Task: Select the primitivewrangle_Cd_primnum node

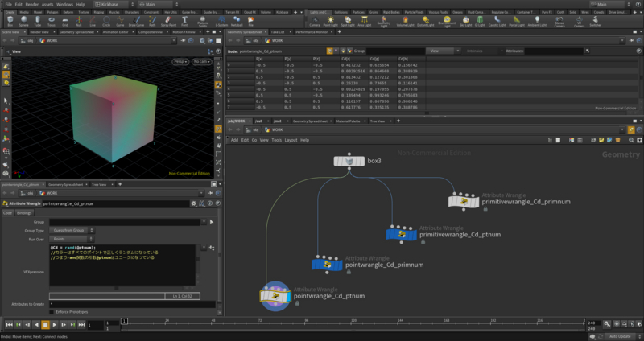Action: (x=464, y=202)
